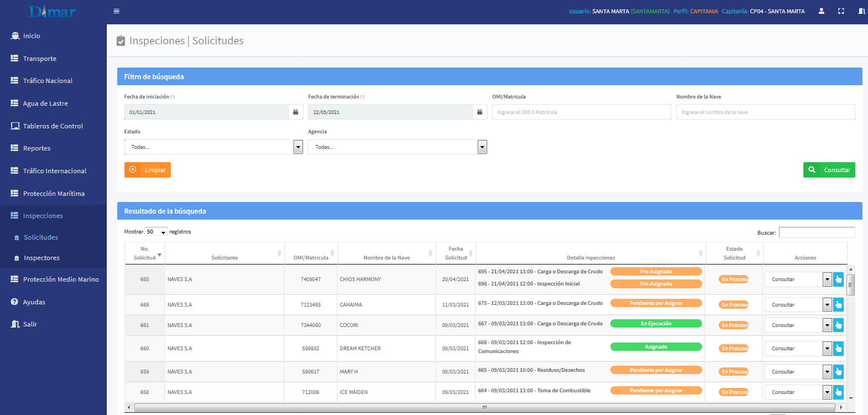This screenshot has height=415, width=868.
Task: Click the orange Limpiar button
Action: pyautogui.click(x=148, y=170)
